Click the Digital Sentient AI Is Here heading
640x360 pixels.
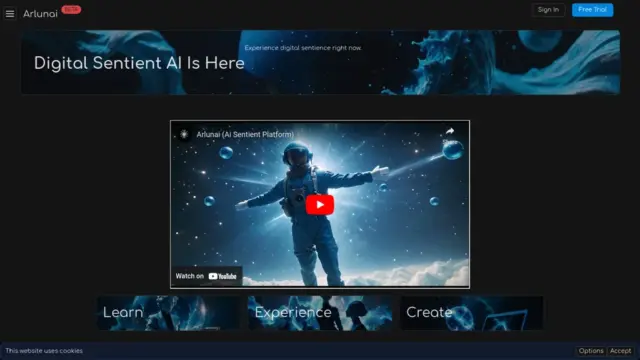139,63
